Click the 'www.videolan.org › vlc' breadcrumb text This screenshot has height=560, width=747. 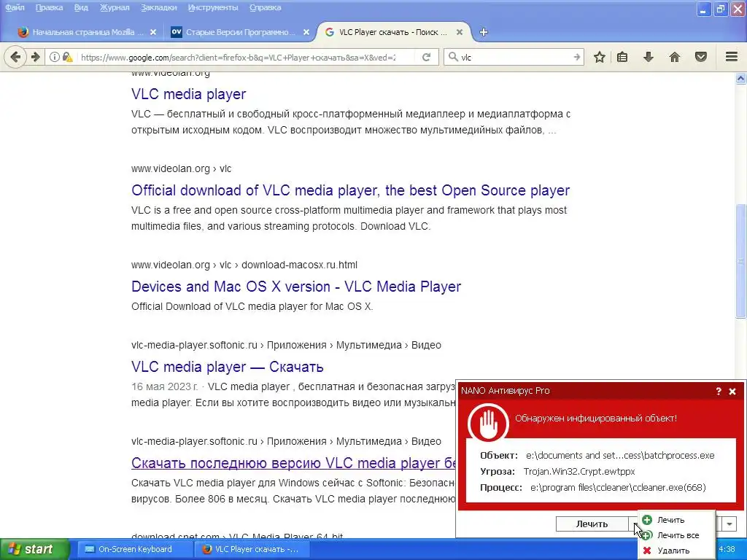(181, 168)
